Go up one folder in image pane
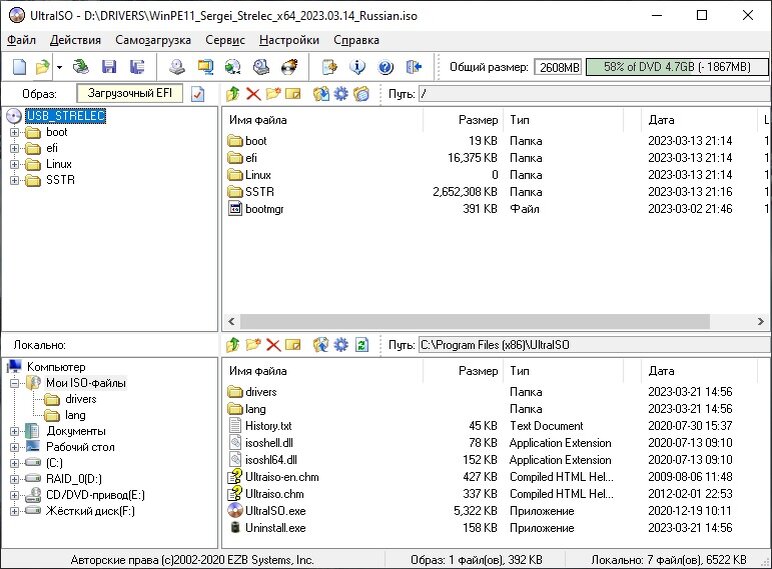This screenshot has width=772, height=569. point(233,94)
